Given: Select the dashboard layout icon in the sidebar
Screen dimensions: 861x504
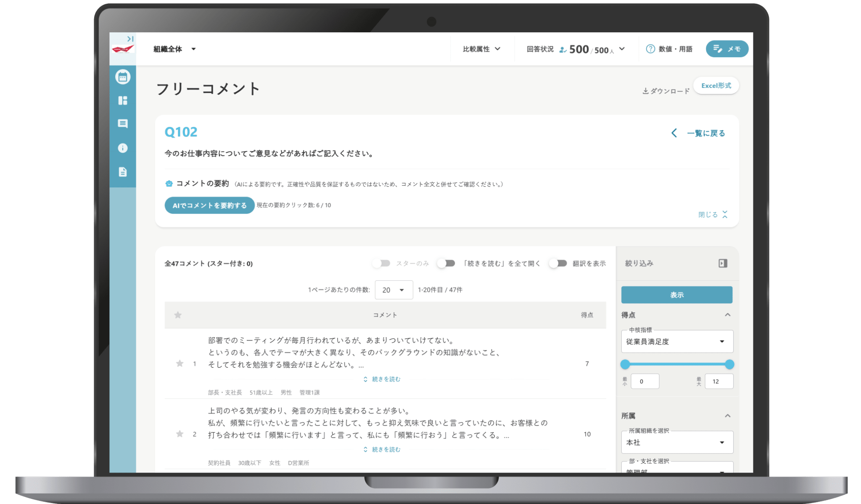Looking at the screenshot, I should pos(122,101).
